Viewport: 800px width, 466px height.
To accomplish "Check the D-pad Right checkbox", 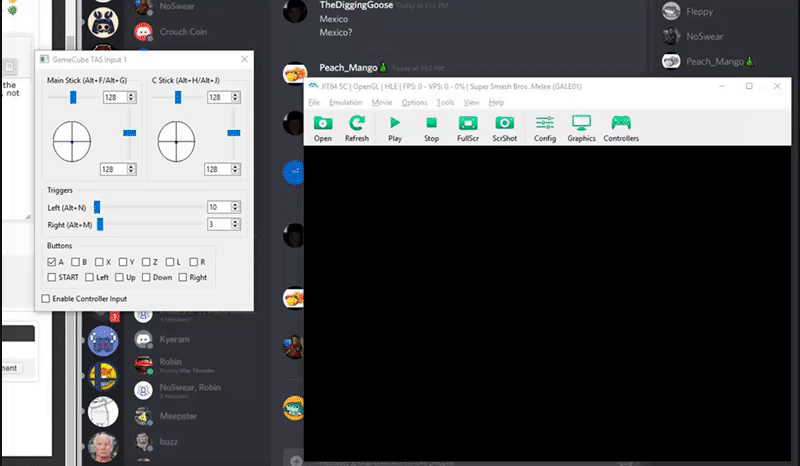I will pyautogui.click(x=183, y=277).
